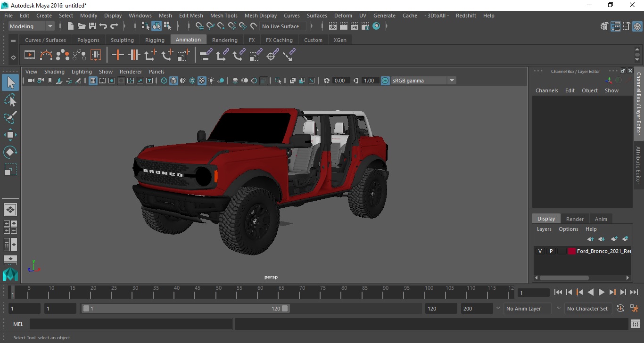Open the Deform menu
This screenshot has width=644, height=343.
point(343,16)
